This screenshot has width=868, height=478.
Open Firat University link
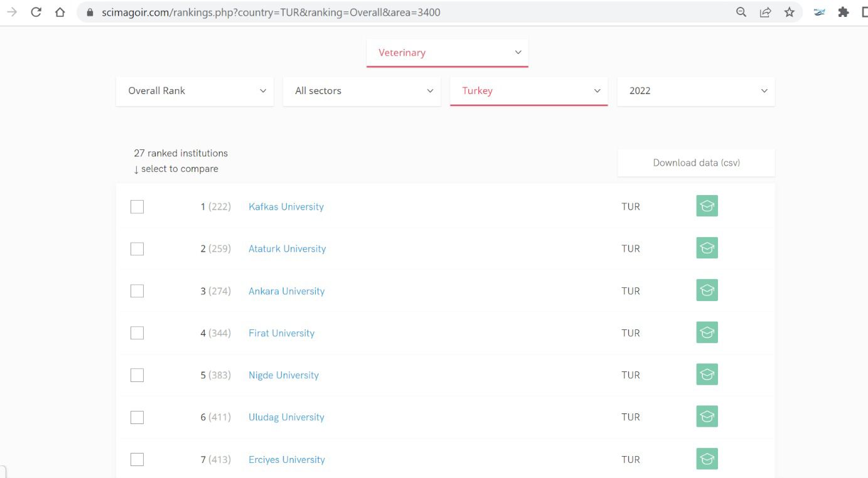coord(282,333)
